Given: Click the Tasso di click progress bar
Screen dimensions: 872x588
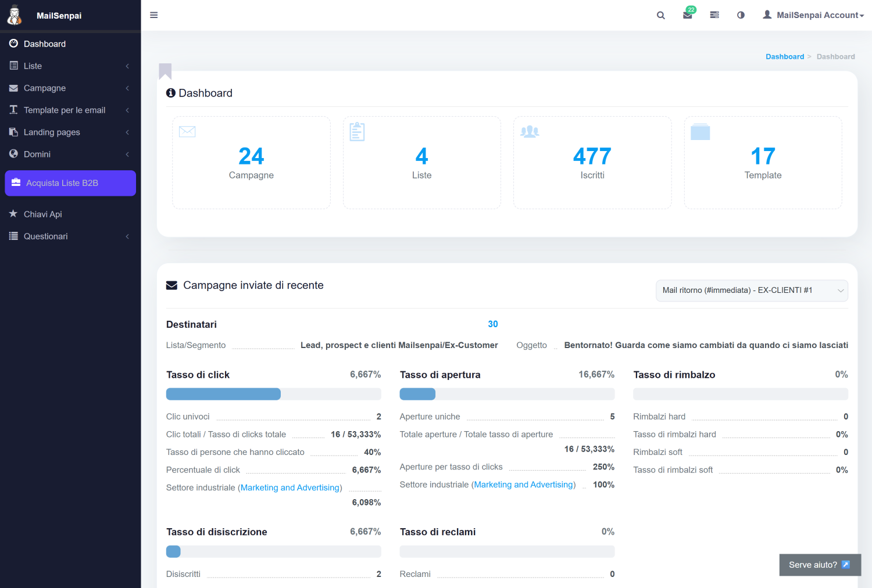Looking at the screenshot, I should [273, 394].
